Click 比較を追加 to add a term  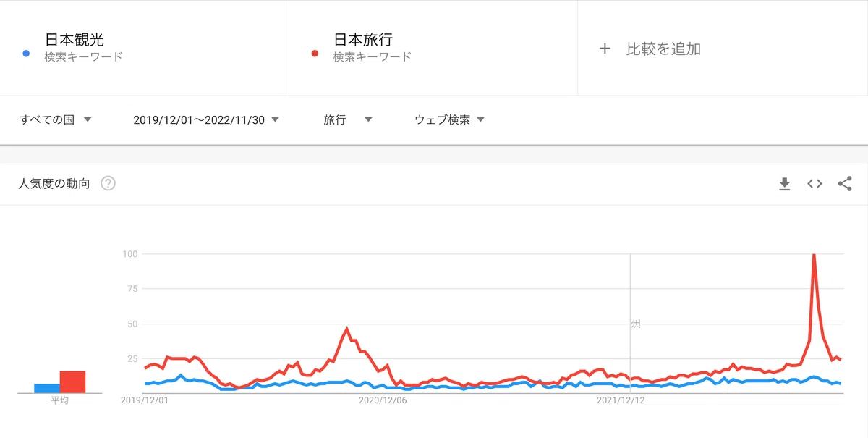663,49
